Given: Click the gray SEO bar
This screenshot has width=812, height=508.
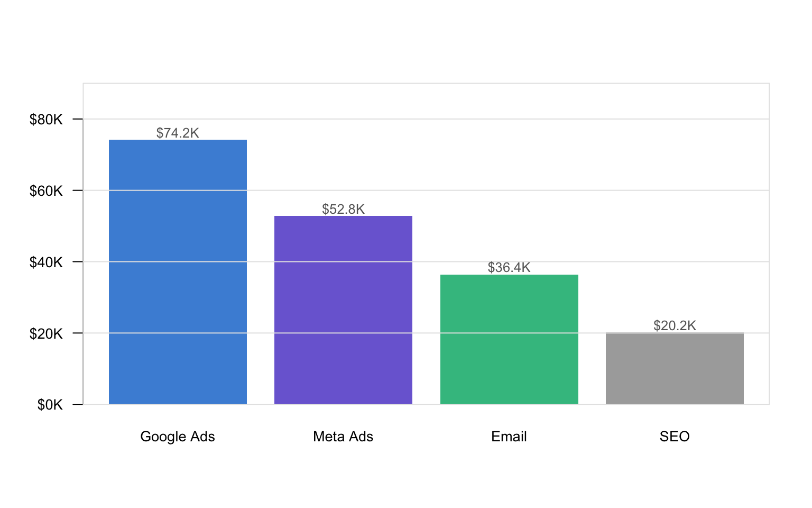Looking at the screenshot, I should pyautogui.click(x=675, y=368).
